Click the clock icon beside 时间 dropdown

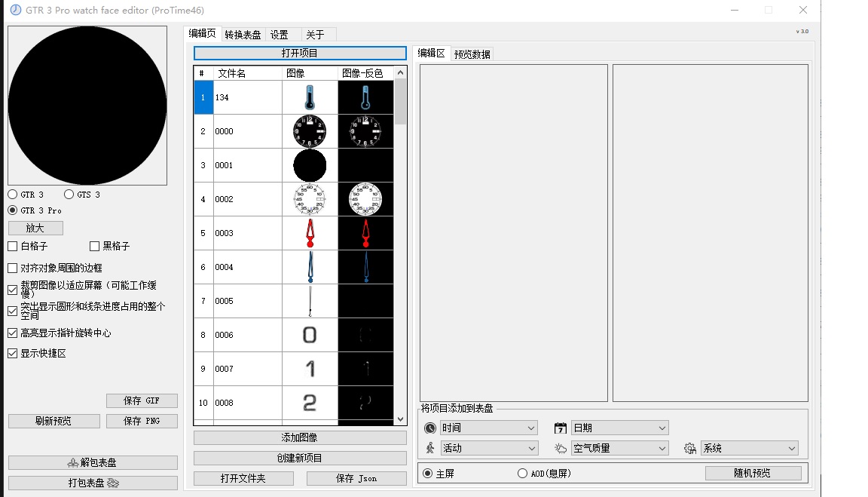coord(430,428)
